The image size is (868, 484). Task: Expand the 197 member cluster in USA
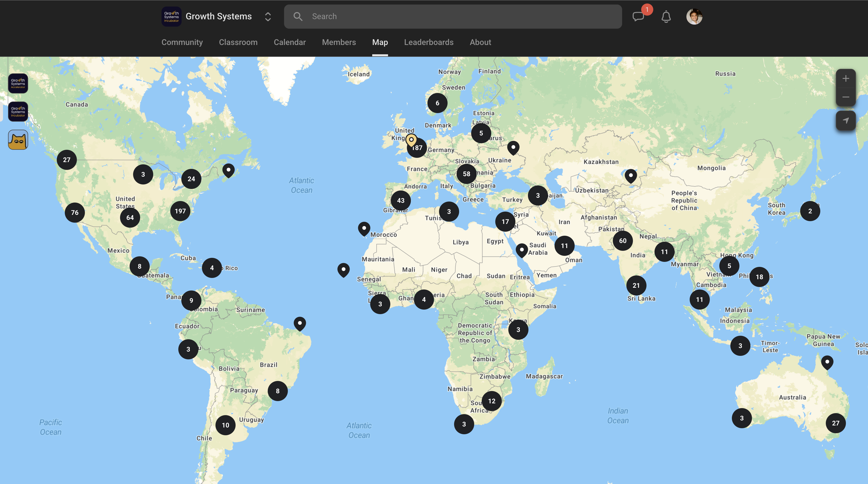coord(180,211)
